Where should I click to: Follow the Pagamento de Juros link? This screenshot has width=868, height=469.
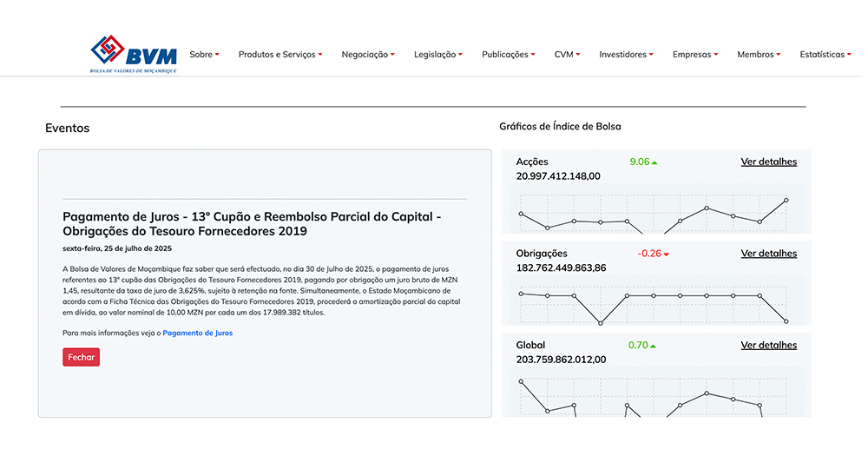[197, 333]
